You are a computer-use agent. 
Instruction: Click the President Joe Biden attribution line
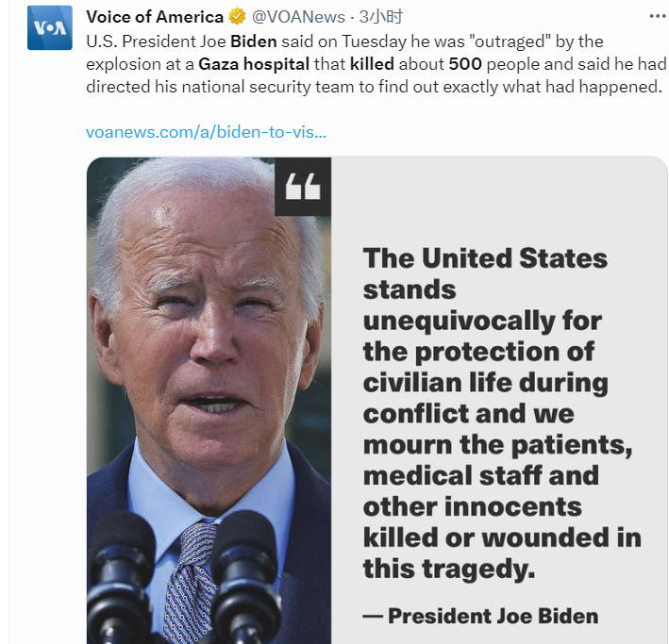[480, 616]
